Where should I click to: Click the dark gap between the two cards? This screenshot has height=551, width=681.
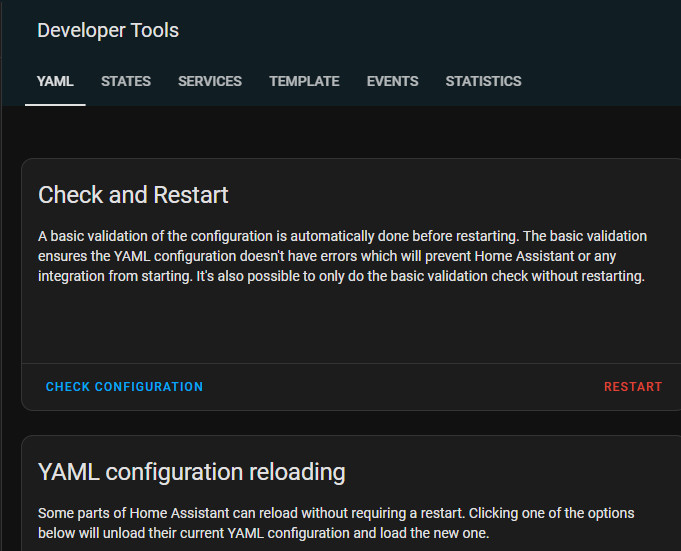click(x=340, y=423)
